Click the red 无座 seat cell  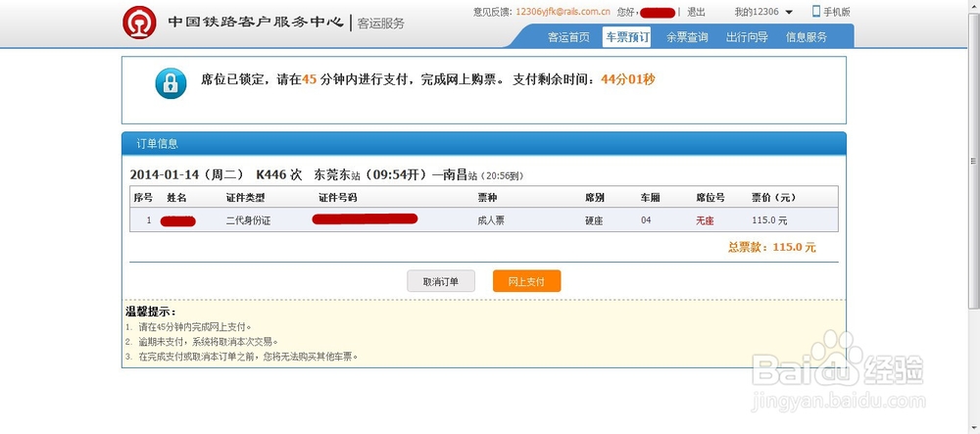[705, 220]
